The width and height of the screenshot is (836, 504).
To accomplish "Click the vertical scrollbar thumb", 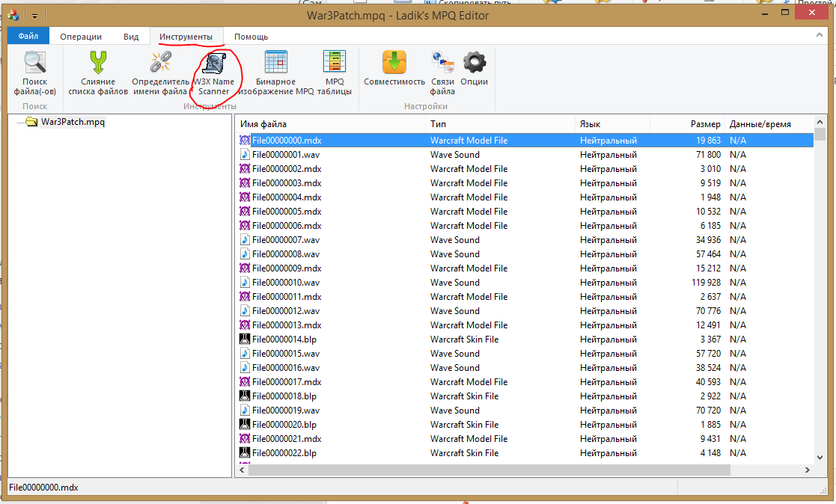I will pos(820,133).
